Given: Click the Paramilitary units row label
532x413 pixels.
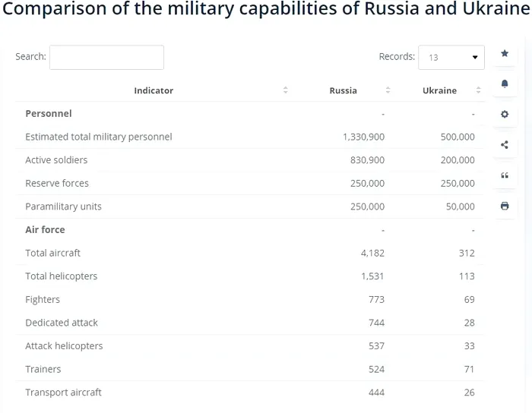Looking at the screenshot, I should 63,206.
